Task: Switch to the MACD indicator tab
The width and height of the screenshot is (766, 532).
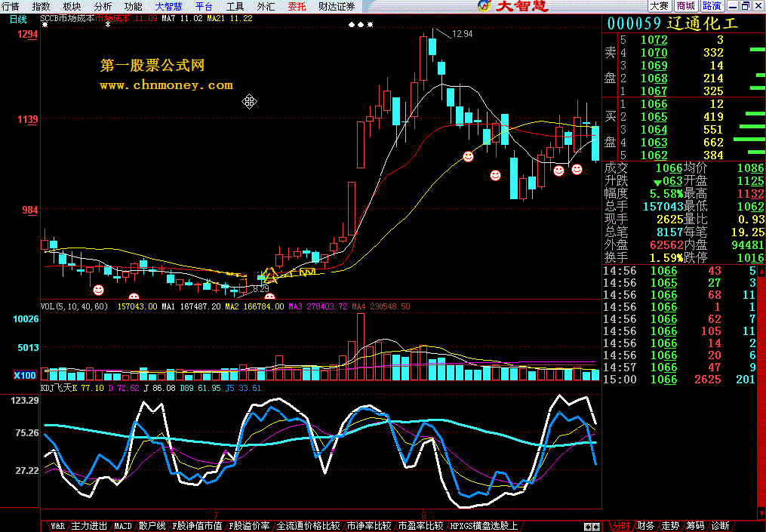Action: (122, 526)
